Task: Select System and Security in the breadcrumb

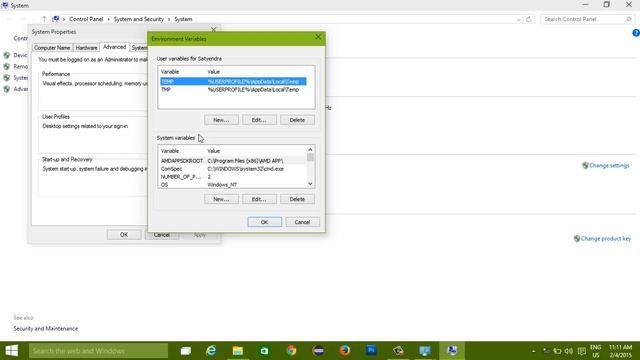Action: (138, 19)
